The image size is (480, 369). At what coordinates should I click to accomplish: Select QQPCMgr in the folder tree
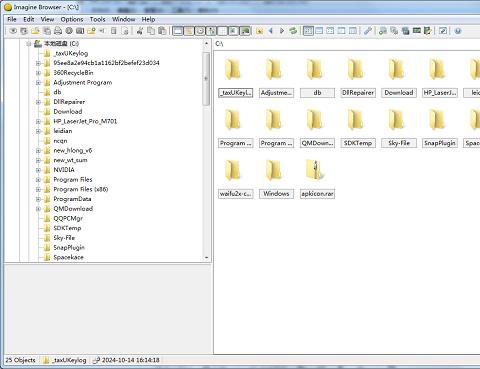point(68,218)
